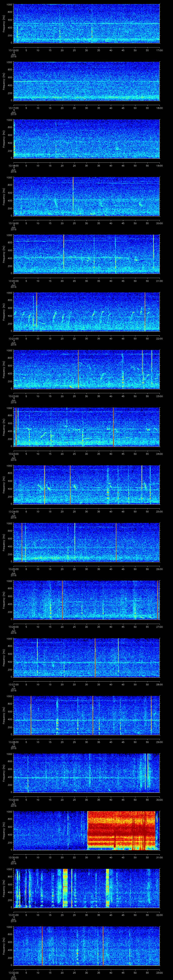Click the 27:00 end time label
The height and width of the screenshot is (980, 173).
tap(159, 627)
